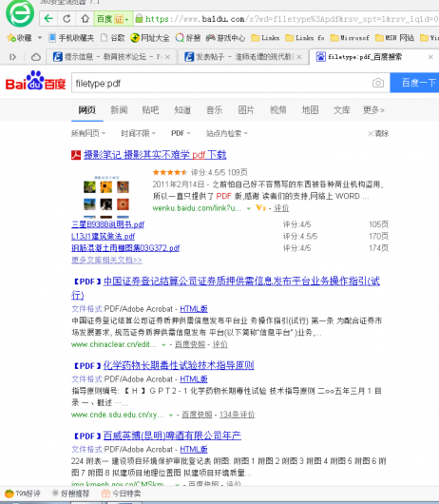Click the tab sidebar toggle icon
The image size is (439, 504).
pos(13,57)
